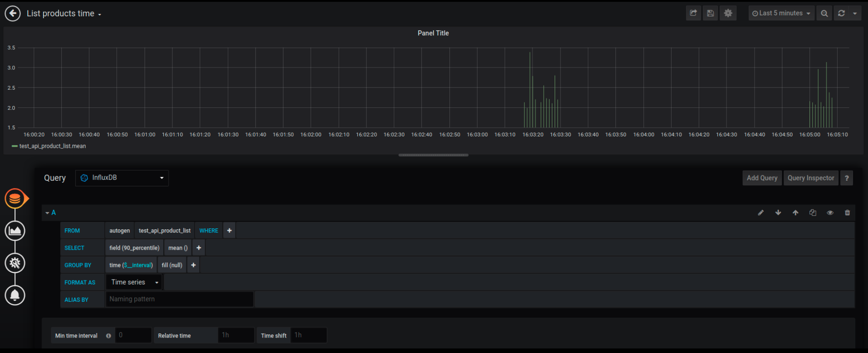
Task: Open the Alert bell tab icon
Action: [x=15, y=295]
